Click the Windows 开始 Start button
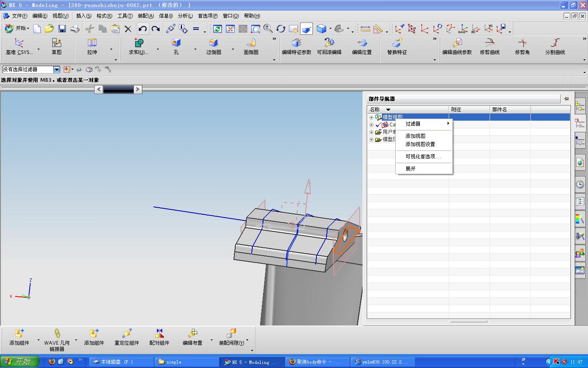Viewport: 588px width, 368px height. click(x=19, y=362)
